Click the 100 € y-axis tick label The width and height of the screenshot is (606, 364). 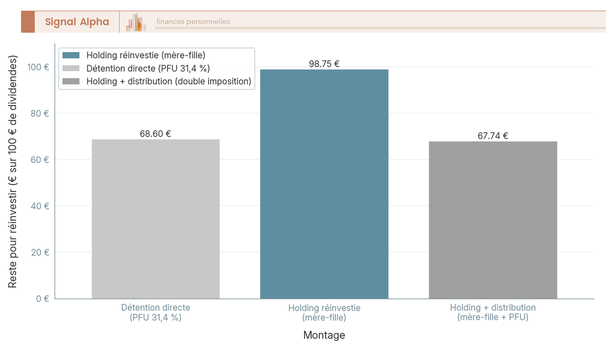[x=39, y=67]
